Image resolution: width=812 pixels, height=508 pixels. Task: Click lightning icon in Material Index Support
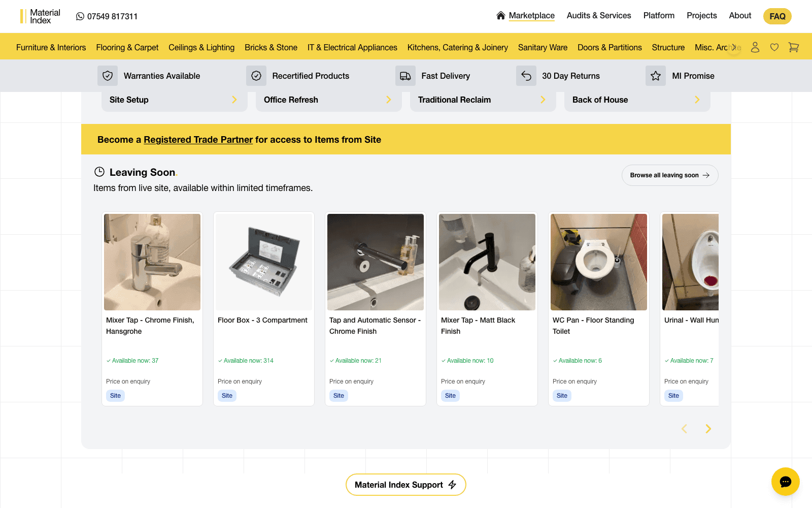452,485
